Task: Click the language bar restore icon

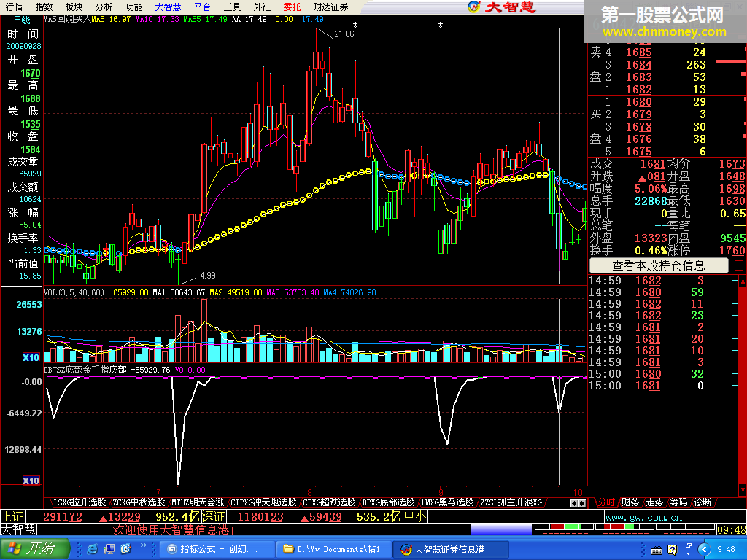Action: click(689, 546)
